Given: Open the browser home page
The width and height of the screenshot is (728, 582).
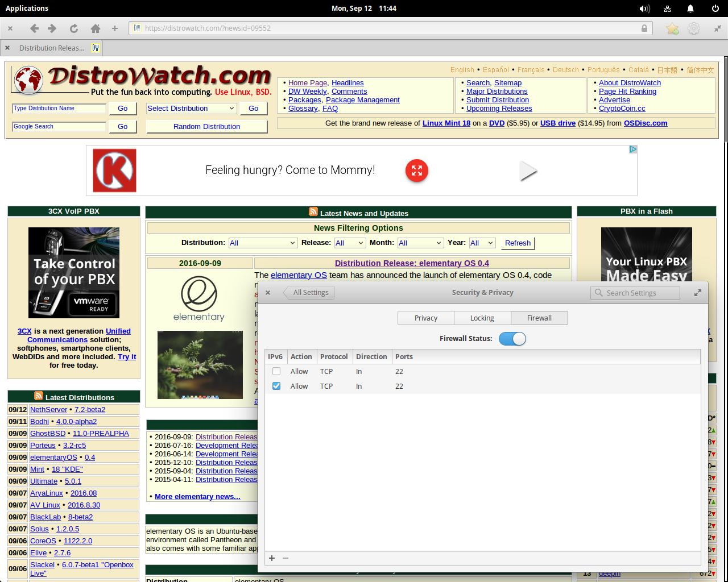Looking at the screenshot, I should 96,28.
